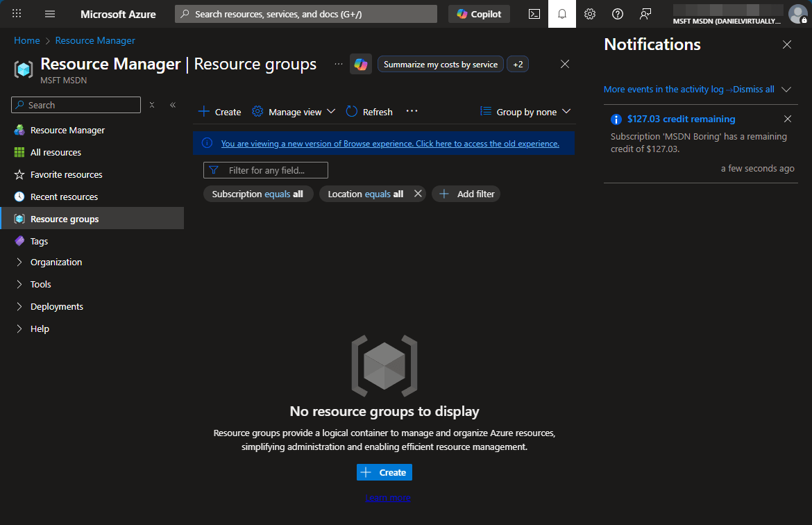The height and width of the screenshot is (525, 812).
Task: Click in the sidebar Search field
Action: 76,105
